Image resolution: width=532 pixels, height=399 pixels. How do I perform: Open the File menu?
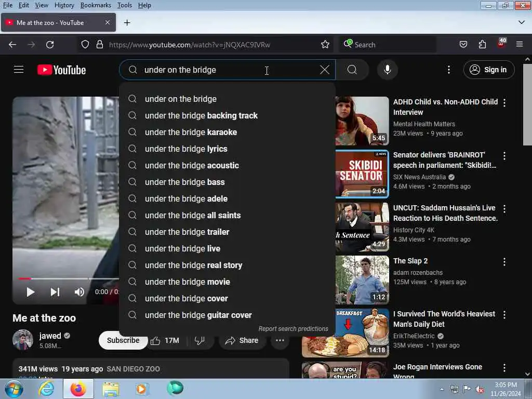coord(8,5)
